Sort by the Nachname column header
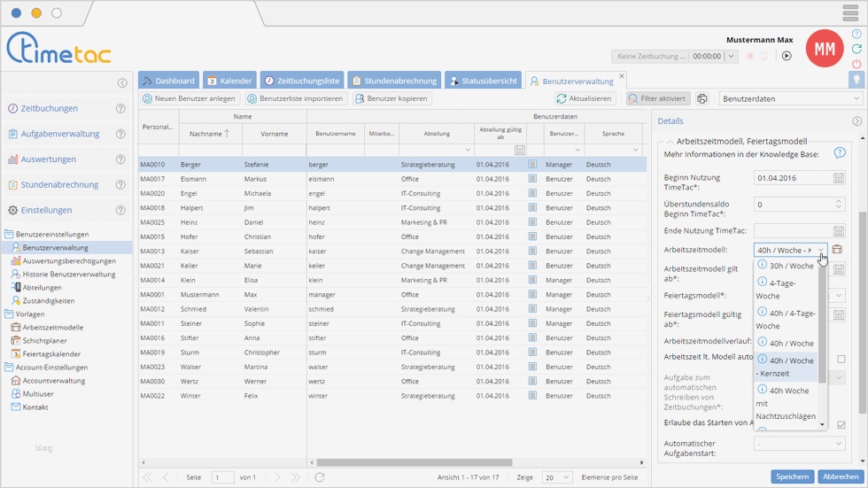 coord(211,134)
